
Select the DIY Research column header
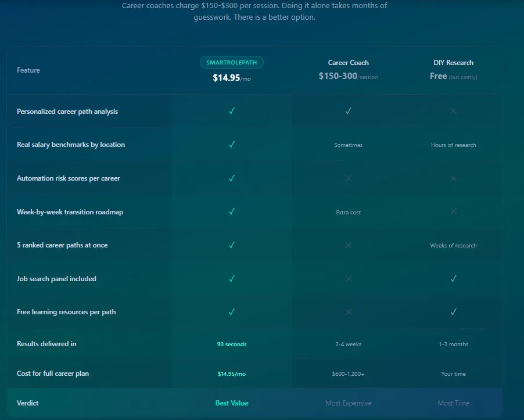tap(453, 63)
